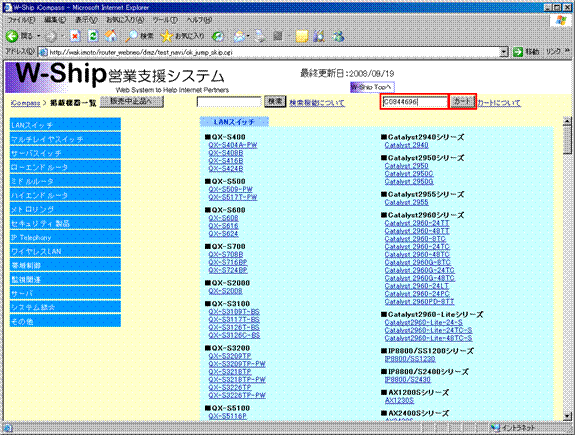Open the 表示(V) menu
Image resolution: width=576 pixels, height=436 pixels.
coord(86,20)
